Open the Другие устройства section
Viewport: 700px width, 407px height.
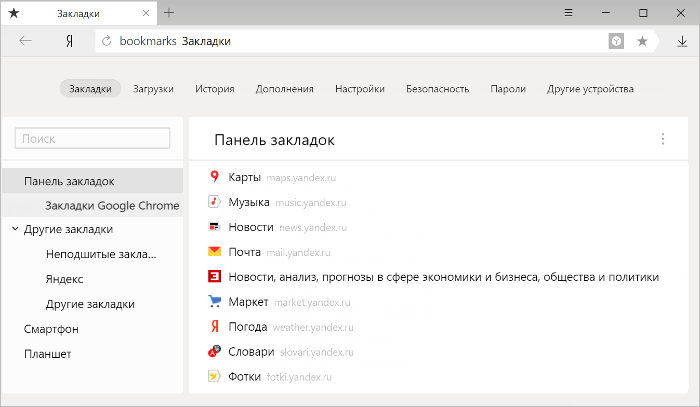tap(590, 89)
